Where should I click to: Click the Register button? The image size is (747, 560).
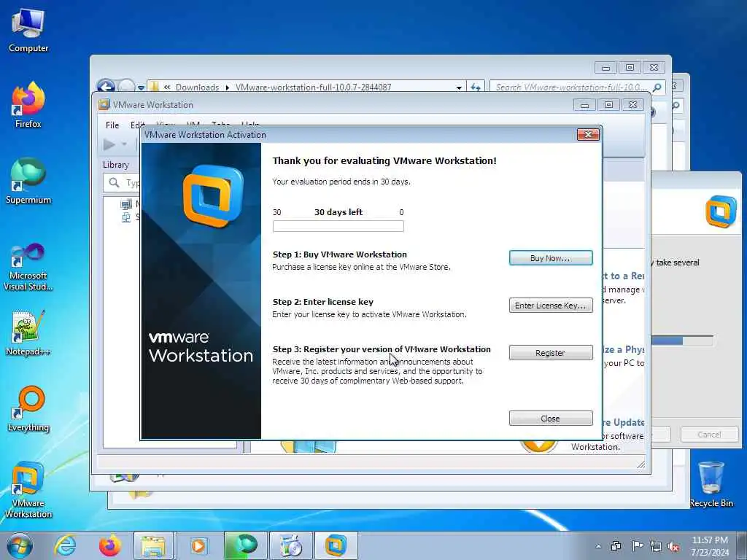click(x=551, y=353)
